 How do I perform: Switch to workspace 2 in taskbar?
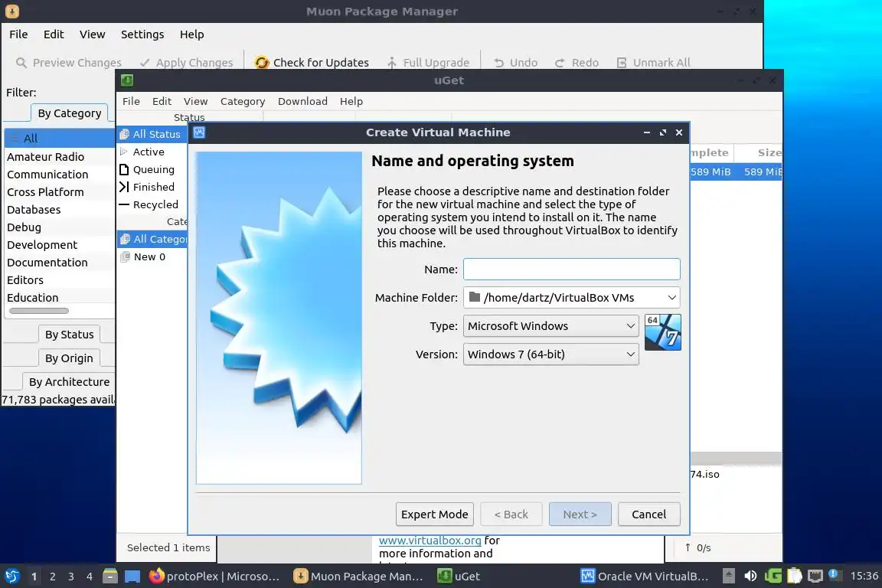click(x=52, y=577)
